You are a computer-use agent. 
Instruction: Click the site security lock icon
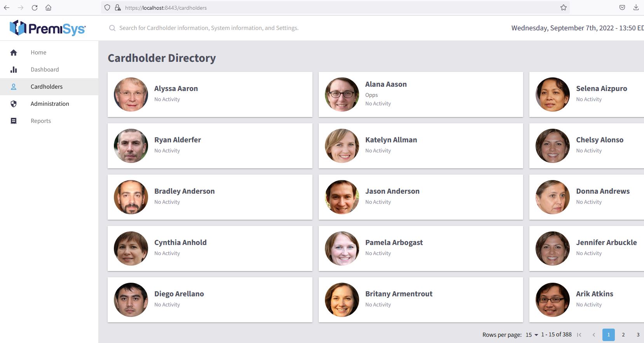click(x=117, y=7)
